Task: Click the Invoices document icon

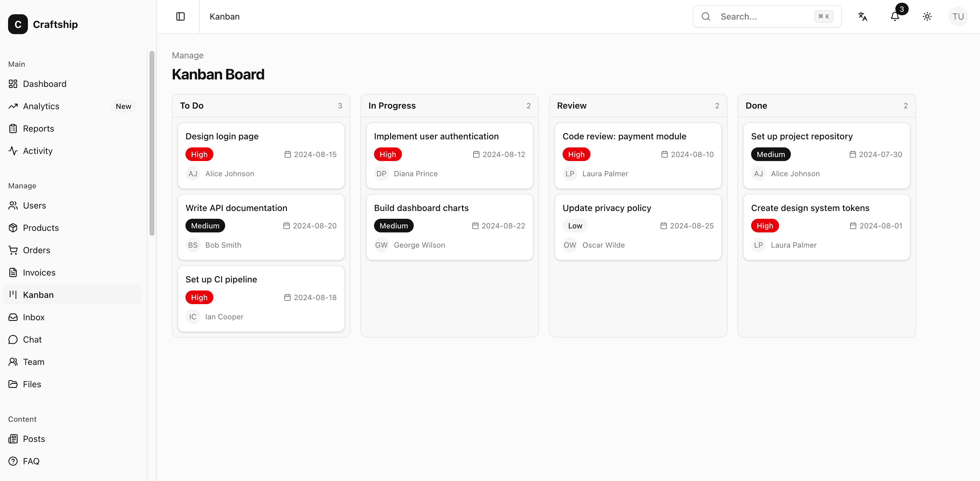Action: (13, 272)
